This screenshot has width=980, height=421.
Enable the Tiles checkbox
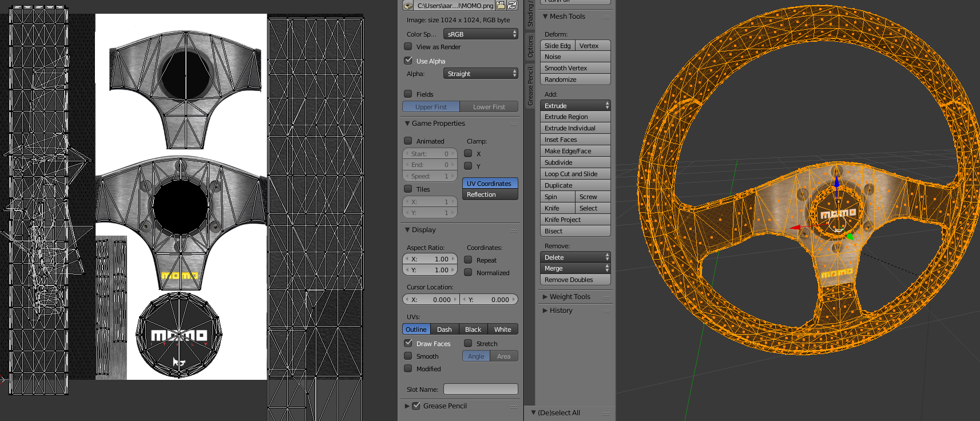(x=408, y=189)
